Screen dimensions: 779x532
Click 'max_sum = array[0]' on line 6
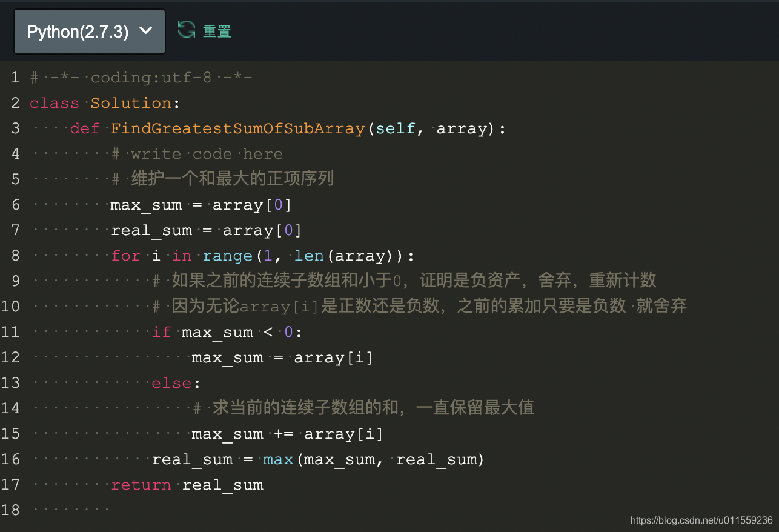click(200, 204)
